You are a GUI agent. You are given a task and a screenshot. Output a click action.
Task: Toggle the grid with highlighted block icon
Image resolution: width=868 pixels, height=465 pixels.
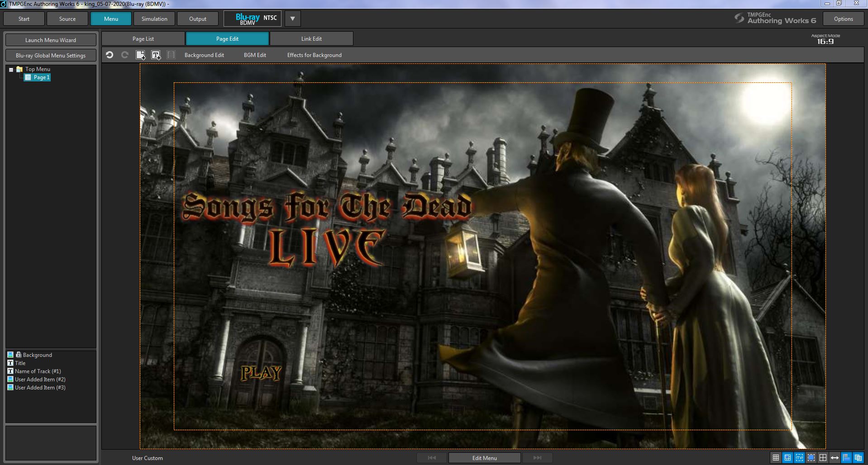point(787,458)
